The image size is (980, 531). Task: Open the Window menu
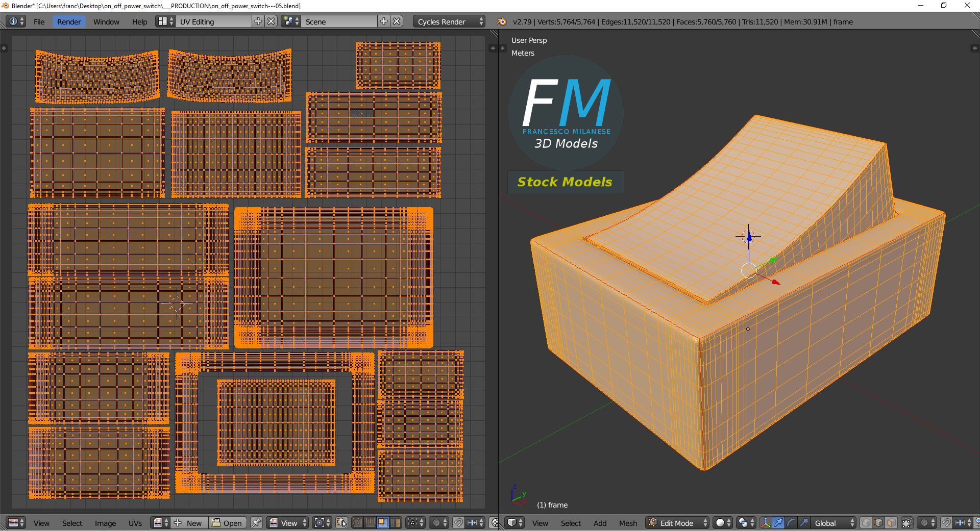pyautogui.click(x=106, y=21)
